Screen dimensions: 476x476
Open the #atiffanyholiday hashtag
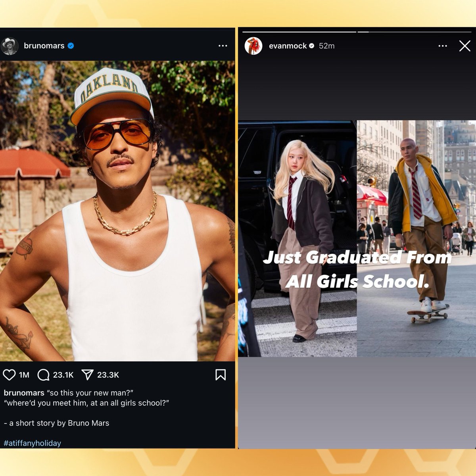click(32, 443)
